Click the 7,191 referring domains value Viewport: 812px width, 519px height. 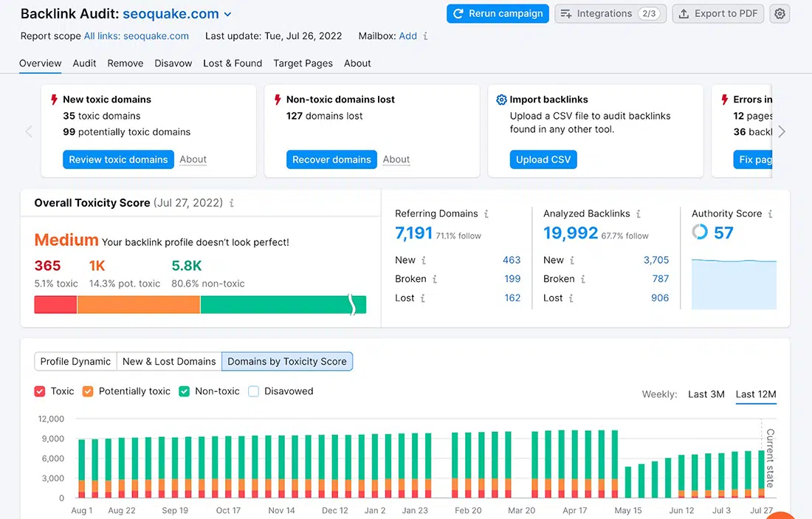[414, 233]
